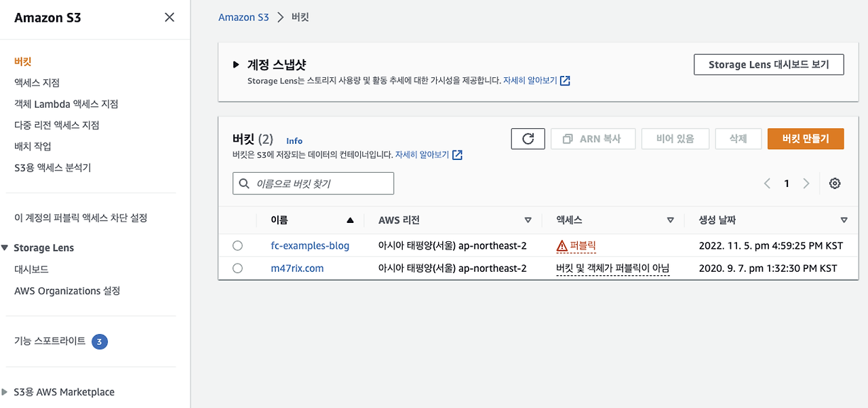This screenshot has width=868, height=408.
Task: Click the region cell of the fc-examples-blog row
Action: pyautogui.click(x=452, y=246)
